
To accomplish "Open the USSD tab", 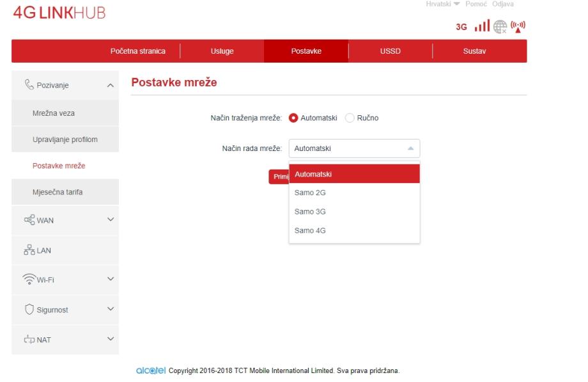I will 391,51.
